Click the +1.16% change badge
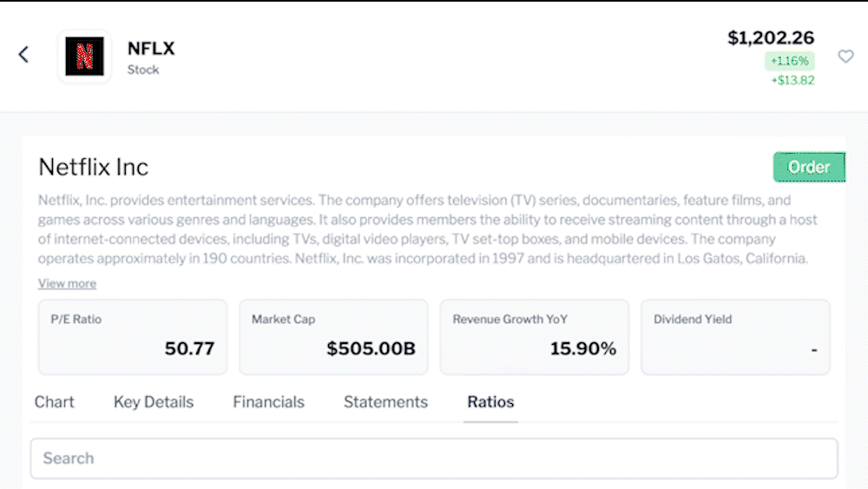 click(x=789, y=61)
